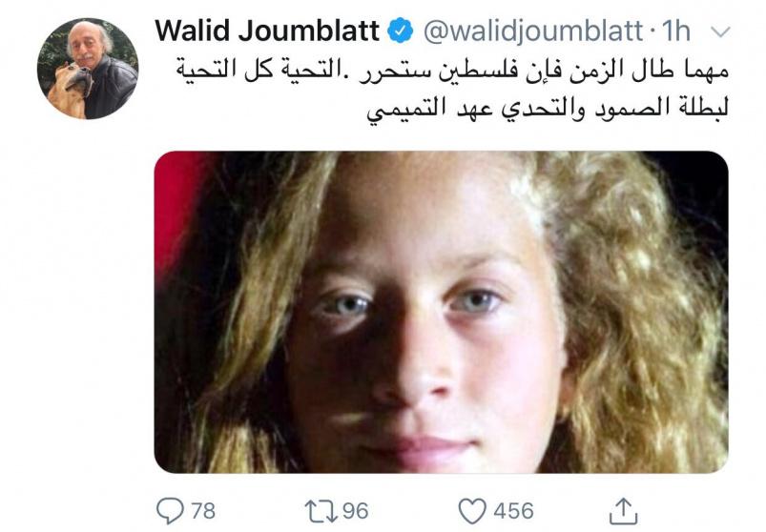Open Walid Joumblatt's profile picture
This screenshot has height=532, width=766.
[88, 69]
